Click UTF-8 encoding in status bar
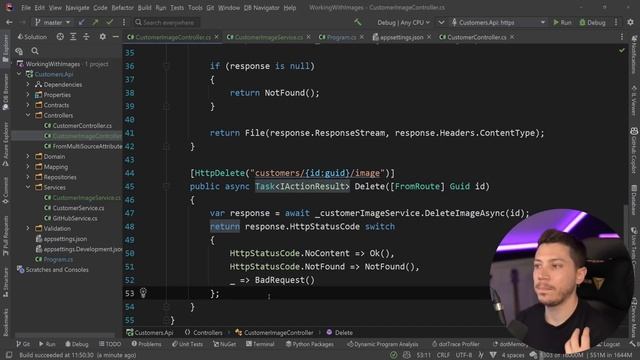 [464, 355]
